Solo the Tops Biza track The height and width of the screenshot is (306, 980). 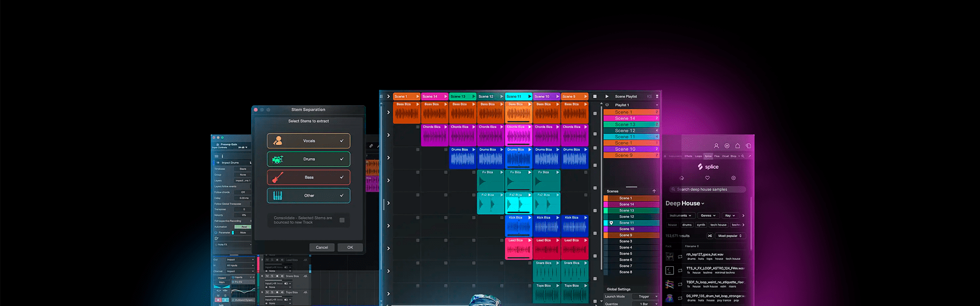pos(272,292)
